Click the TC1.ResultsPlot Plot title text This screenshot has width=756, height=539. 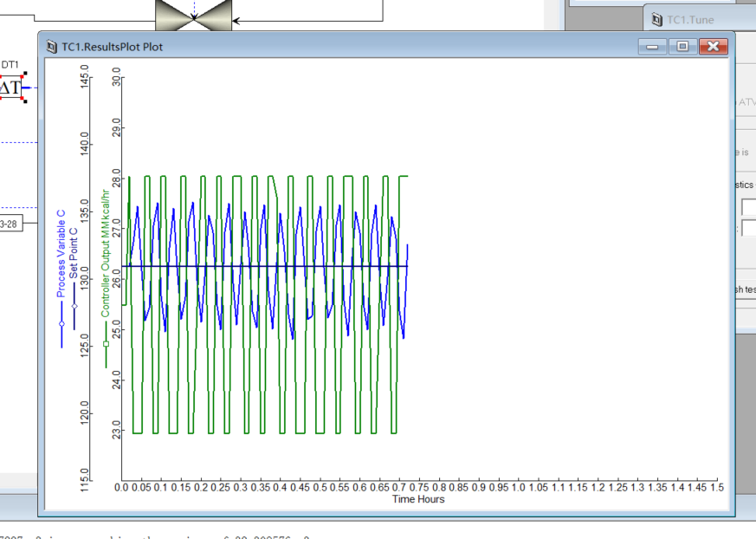(113, 47)
